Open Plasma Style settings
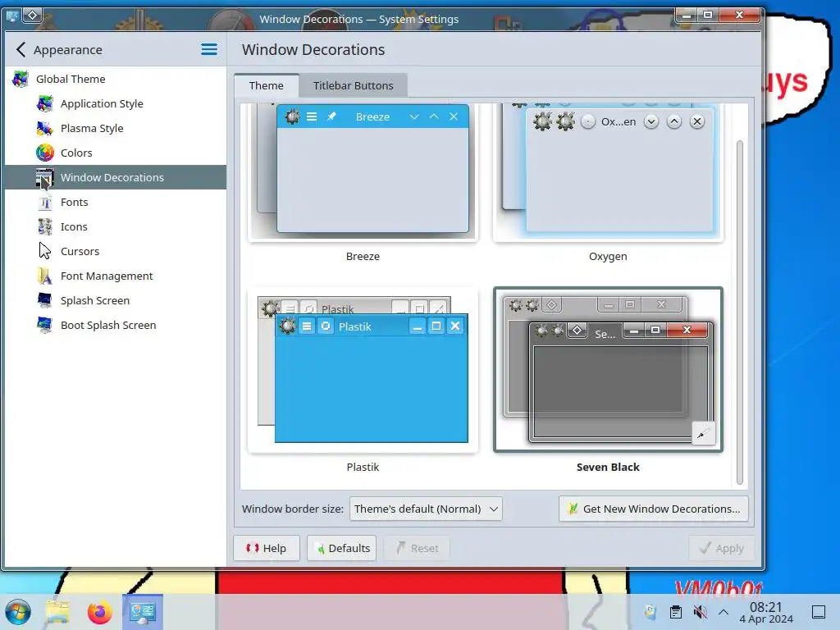Screen dimensions: 840x630 tap(115, 128)
